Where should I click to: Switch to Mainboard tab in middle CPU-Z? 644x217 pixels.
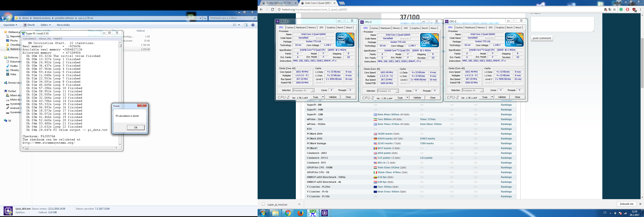tap(385, 28)
